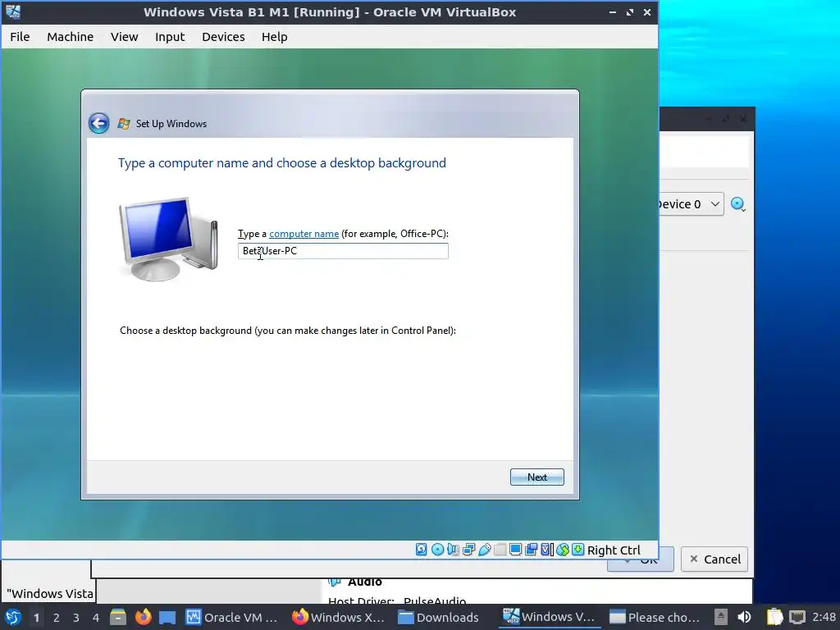Click the blue back arrow in Set Up Windows

pos(98,123)
